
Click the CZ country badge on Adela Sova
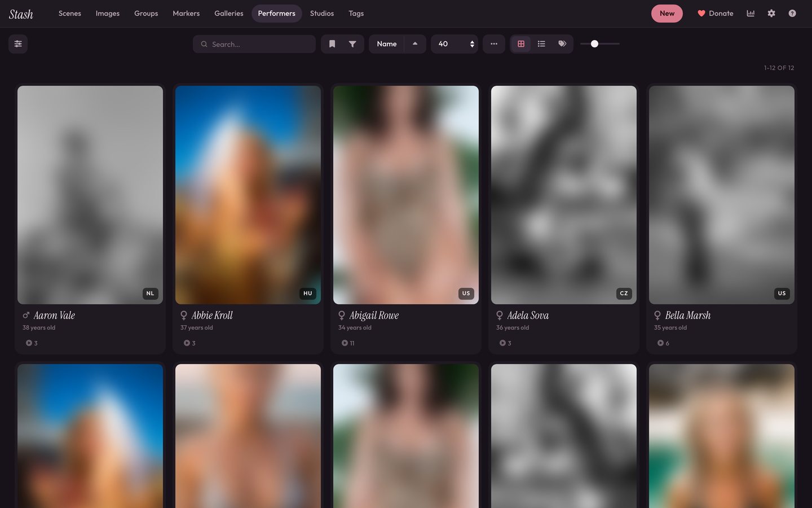pyautogui.click(x=624, y=294)
